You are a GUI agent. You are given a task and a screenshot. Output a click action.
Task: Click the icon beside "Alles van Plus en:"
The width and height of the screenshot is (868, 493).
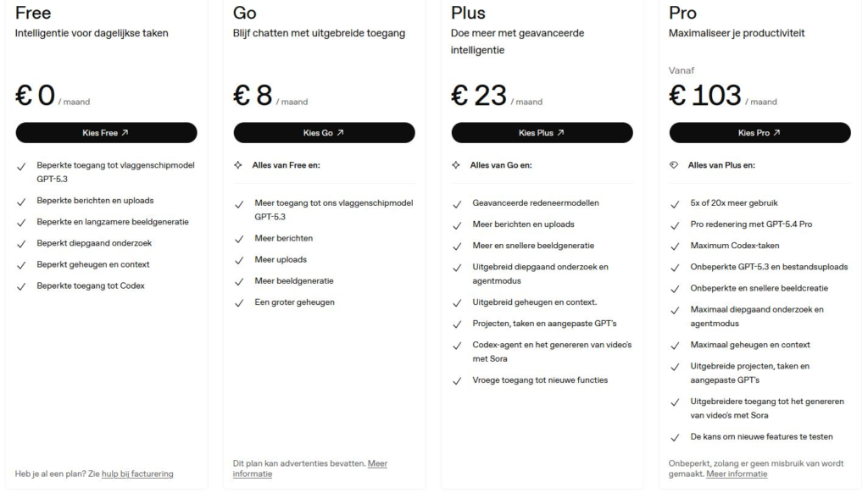pos(674,165)
